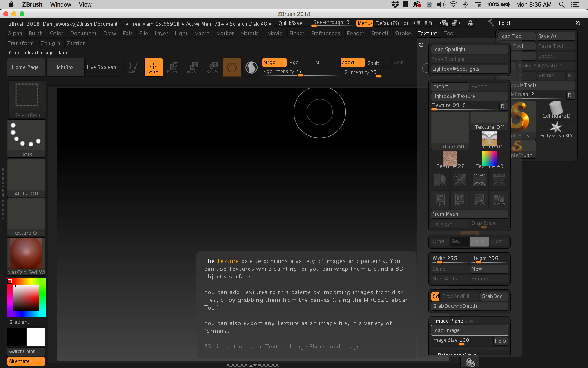
Task: Open the Zplugin menu
Action: (50, 43)
